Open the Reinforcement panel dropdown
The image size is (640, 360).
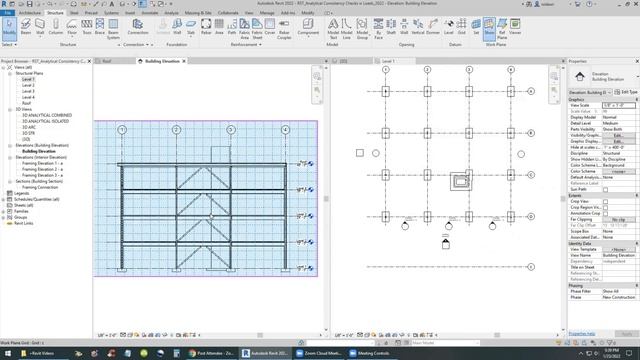[x=246, y=44]
